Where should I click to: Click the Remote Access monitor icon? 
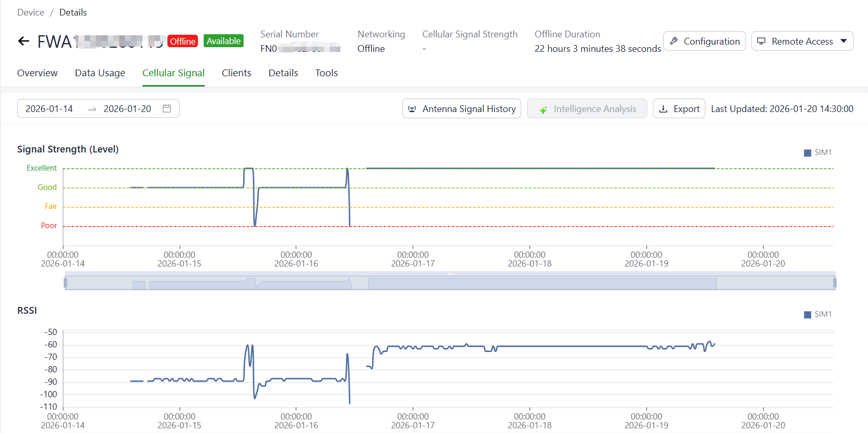[761, 41]
